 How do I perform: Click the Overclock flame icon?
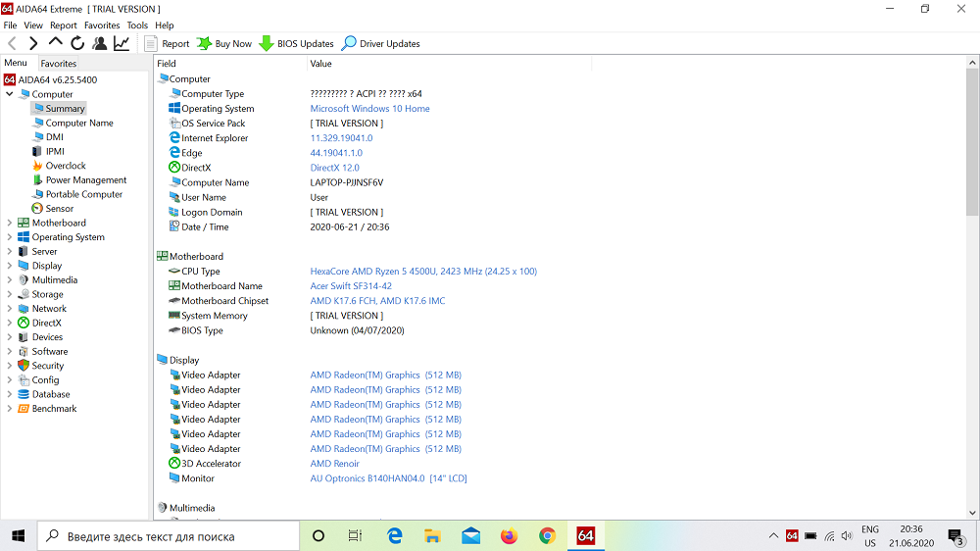pos(37,166)
